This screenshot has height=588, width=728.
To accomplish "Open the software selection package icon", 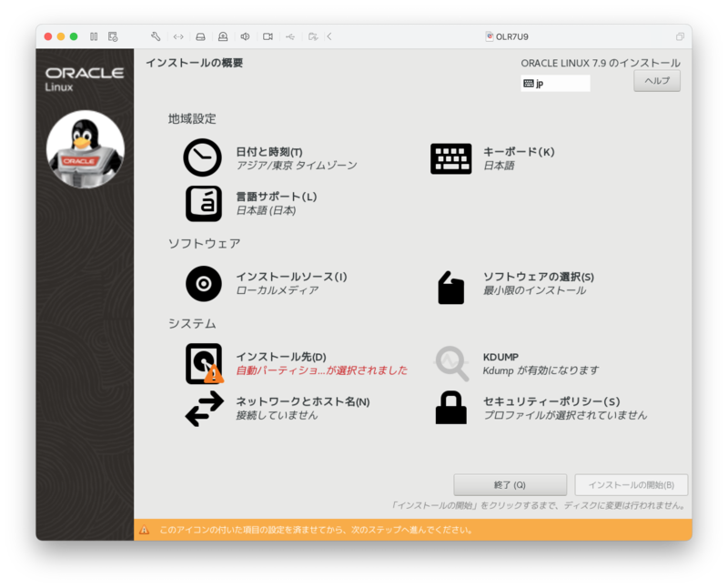I will [450, 288].
